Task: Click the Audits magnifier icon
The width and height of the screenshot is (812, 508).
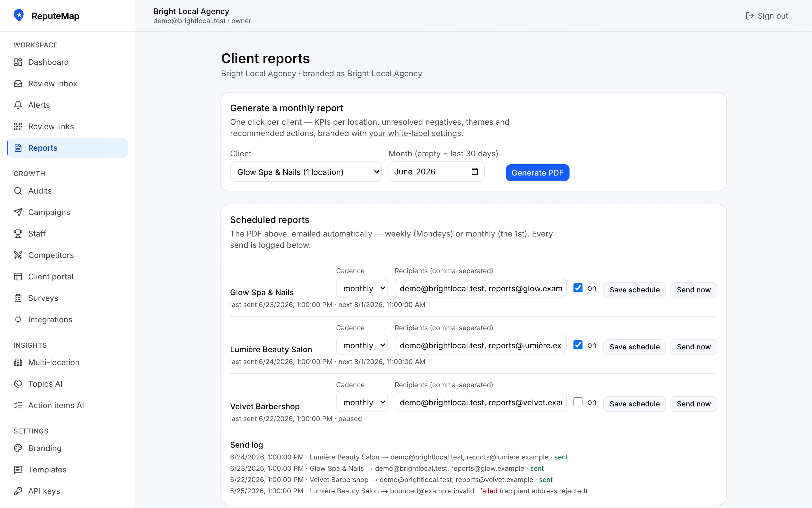Action: 18,191
